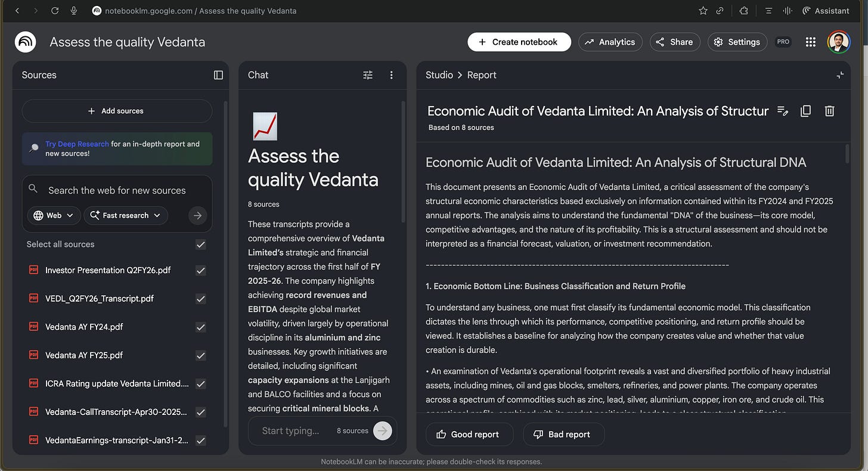Open chat configuration sliders icon
Viewport: 868px width, 471px height.
[368, 75]
